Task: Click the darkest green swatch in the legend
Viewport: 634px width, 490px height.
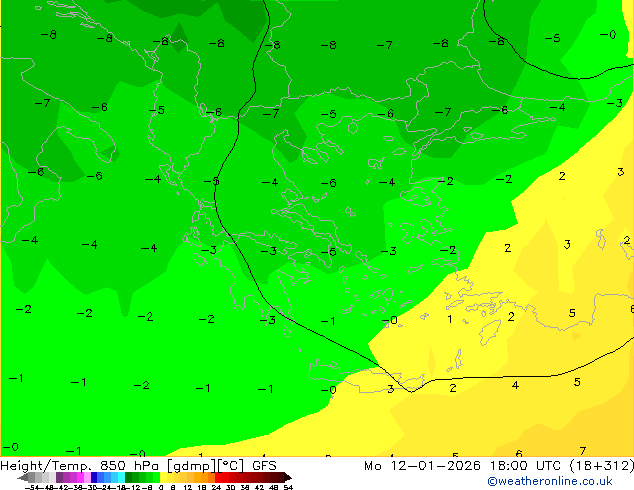Action: click(x=129, y=477)
